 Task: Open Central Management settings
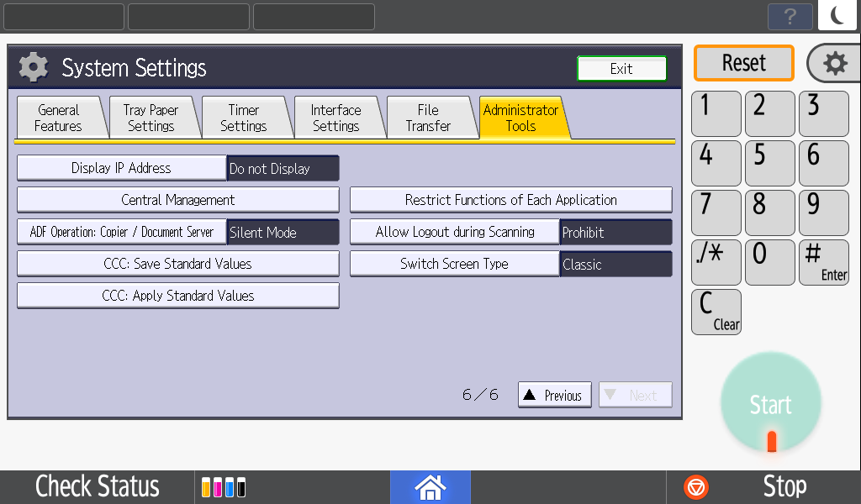click(x=177, y=200)
